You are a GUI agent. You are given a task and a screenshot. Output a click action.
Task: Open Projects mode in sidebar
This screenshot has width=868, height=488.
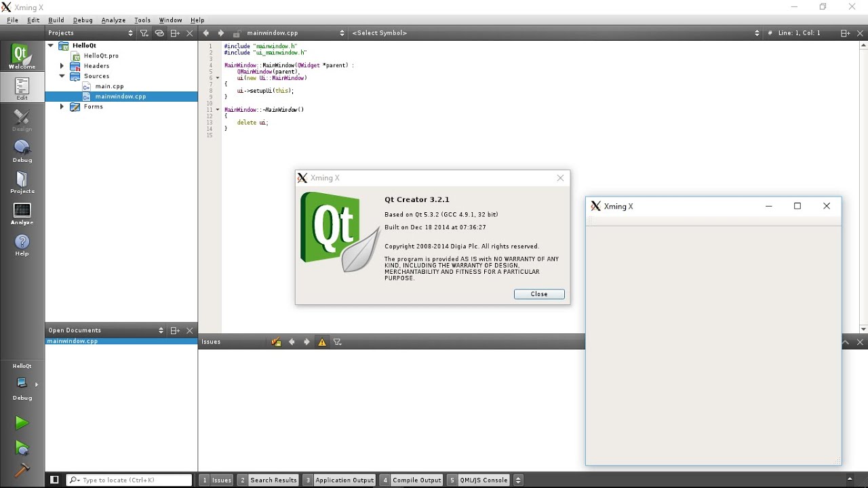[x=22, y=182]
